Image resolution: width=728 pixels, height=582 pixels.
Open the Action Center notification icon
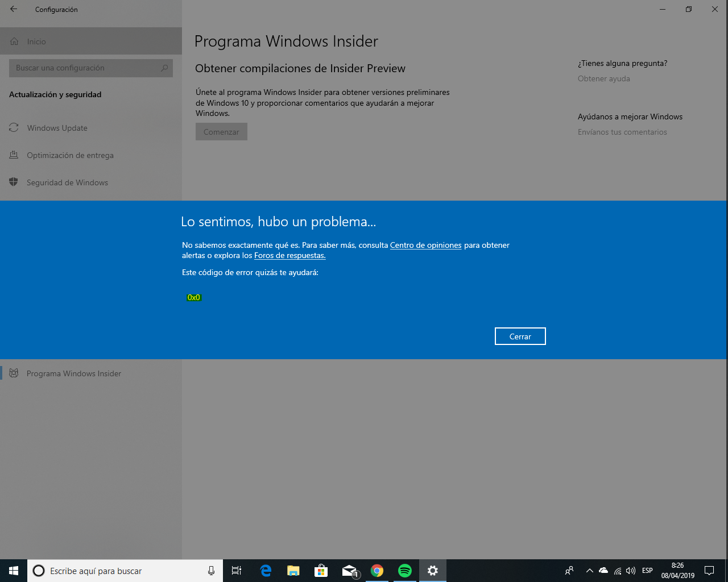709,571
